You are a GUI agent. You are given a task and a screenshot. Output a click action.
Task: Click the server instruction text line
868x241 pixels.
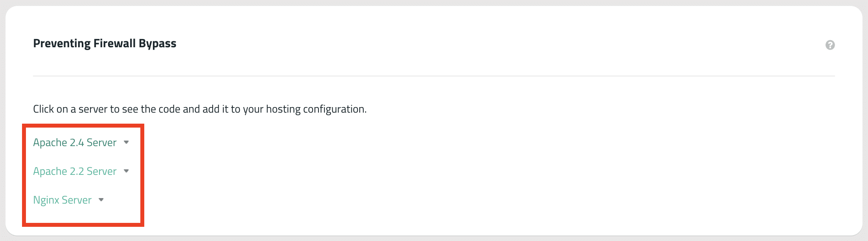200,109
